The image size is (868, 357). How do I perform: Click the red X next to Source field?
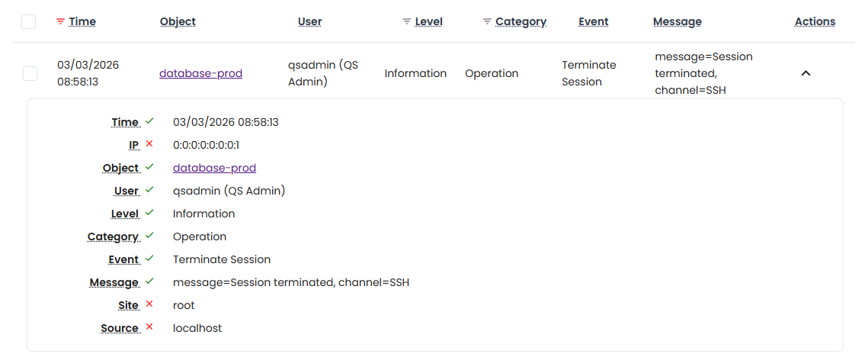149,327
